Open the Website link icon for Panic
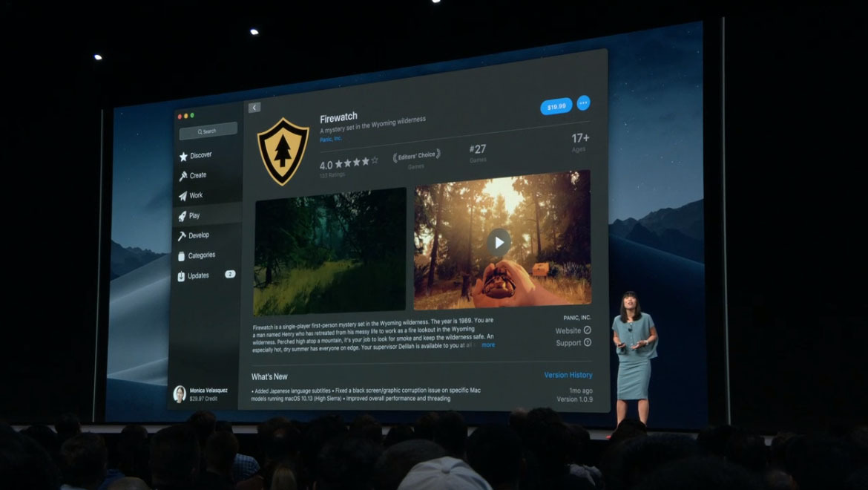 point(588,330)
